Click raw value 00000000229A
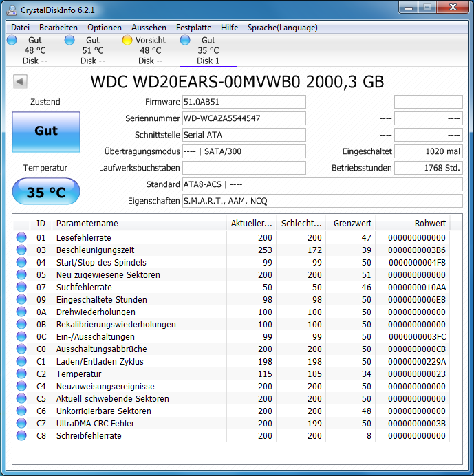474x476 pixels. click(417, 362)
